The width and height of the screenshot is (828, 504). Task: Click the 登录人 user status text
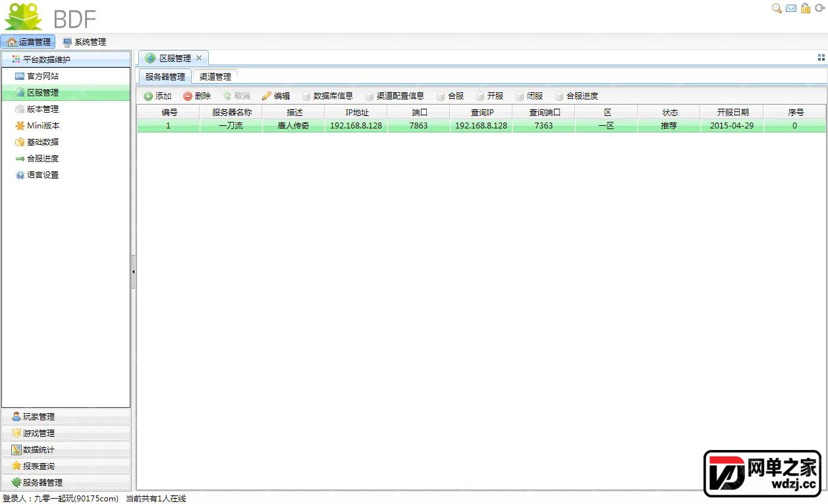[61, 499]
